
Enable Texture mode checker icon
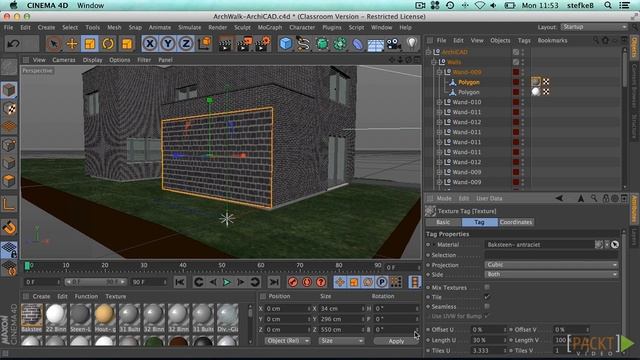(x=9, y=109)
